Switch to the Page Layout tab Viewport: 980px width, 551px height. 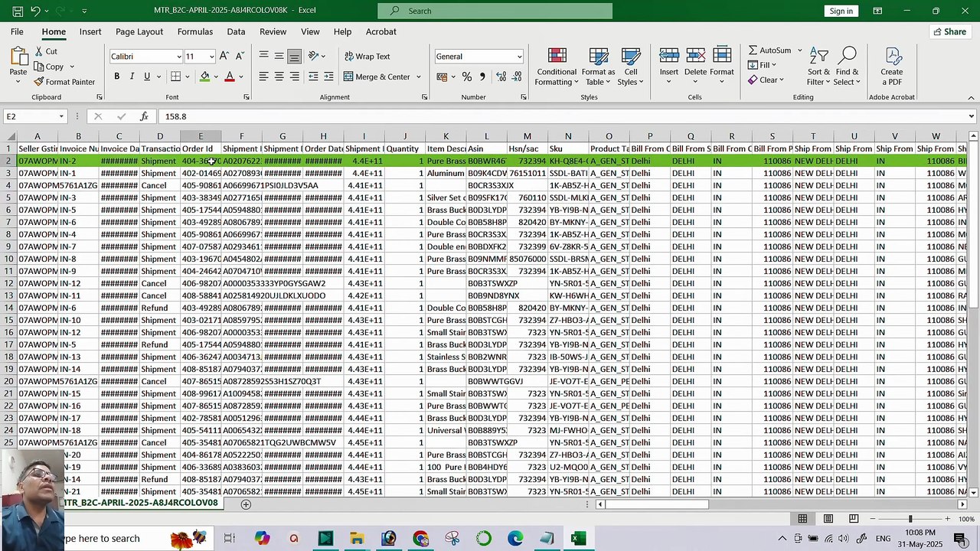[139, 31]
